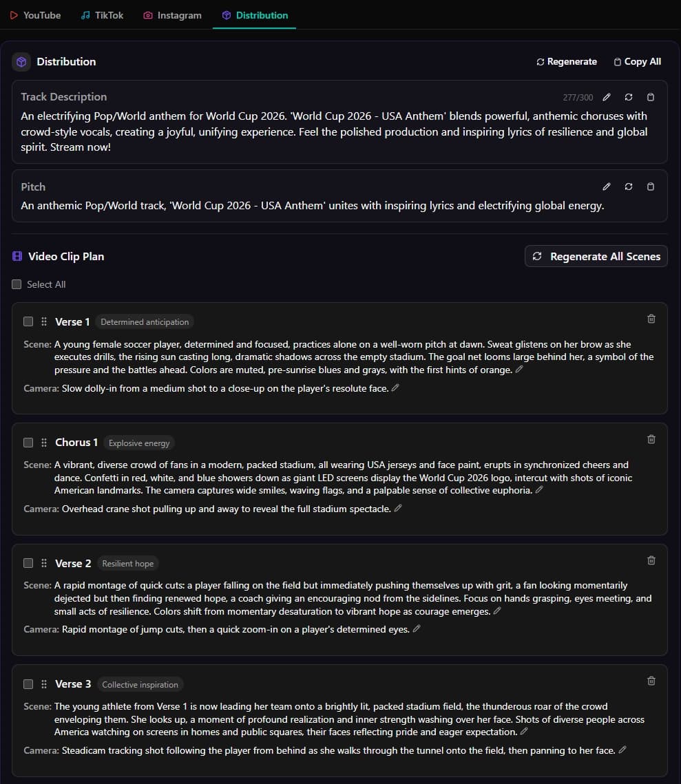Delete the Verse 3 clip with the trash icon
Image resolution: width=681 pixels, height=784 pixels.
point(651,681)
